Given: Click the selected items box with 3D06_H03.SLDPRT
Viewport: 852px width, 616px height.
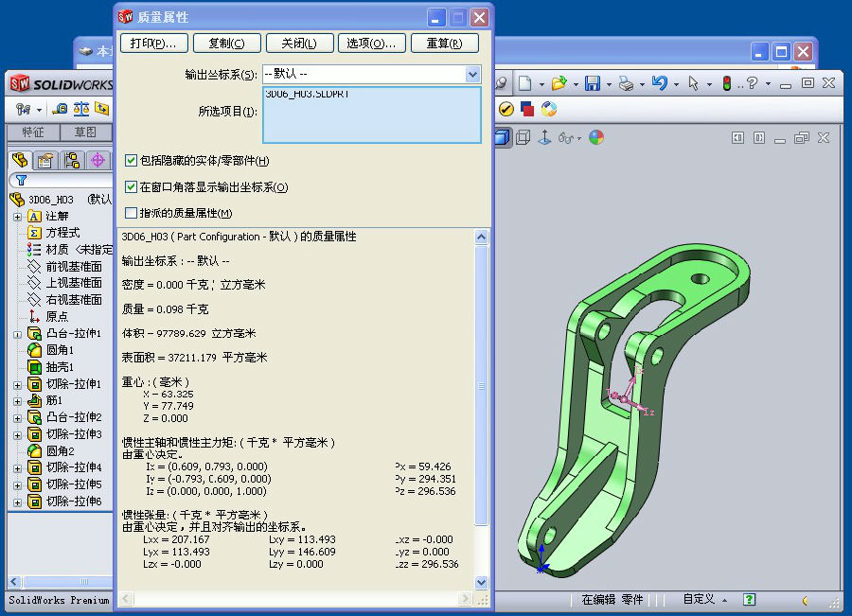Looking at the screenshot, I should pyautogui.click(x=372, y=114).
